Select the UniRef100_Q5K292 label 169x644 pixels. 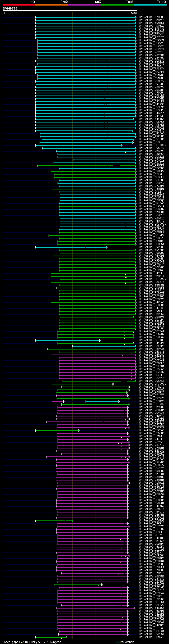pyautogui.click(x=152, y=151)
